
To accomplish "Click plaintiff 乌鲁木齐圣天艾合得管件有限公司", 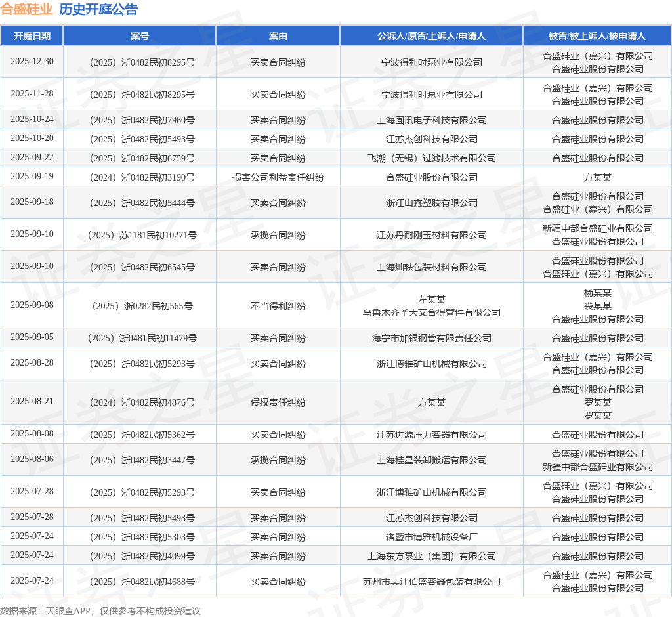I will (x=432, y=312).
